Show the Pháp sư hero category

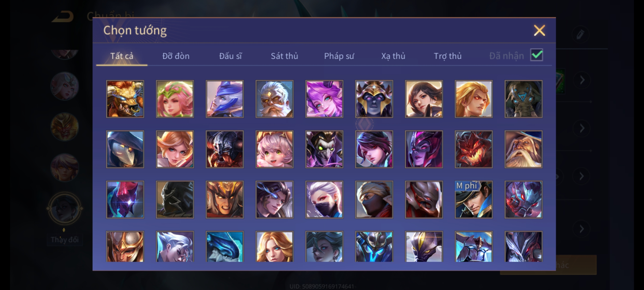click(339, 56)
